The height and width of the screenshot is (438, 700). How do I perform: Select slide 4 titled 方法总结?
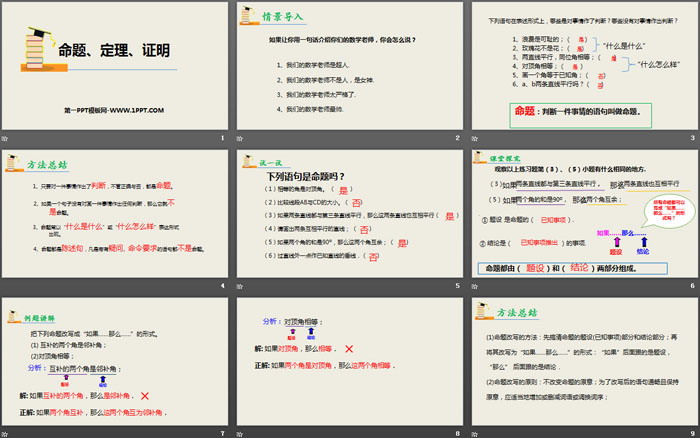pos(115,214)
